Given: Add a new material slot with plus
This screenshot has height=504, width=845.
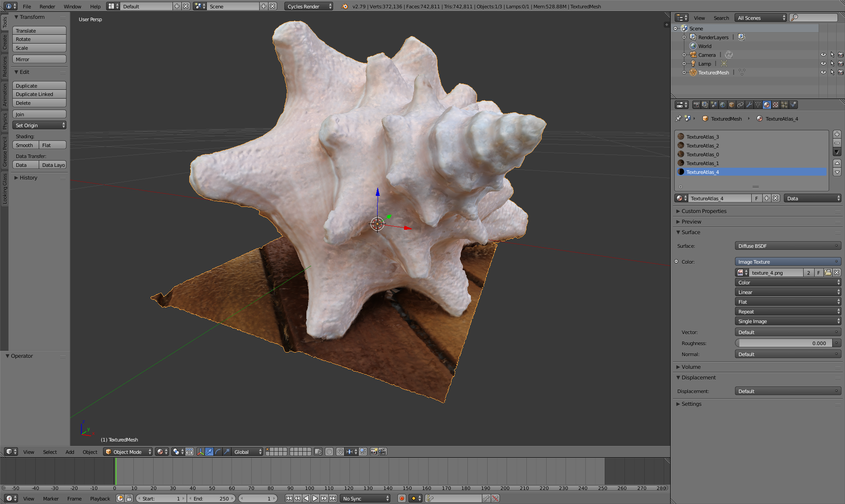Looking at the screenshot, I should pyautogui.click(x=837, y=134).
